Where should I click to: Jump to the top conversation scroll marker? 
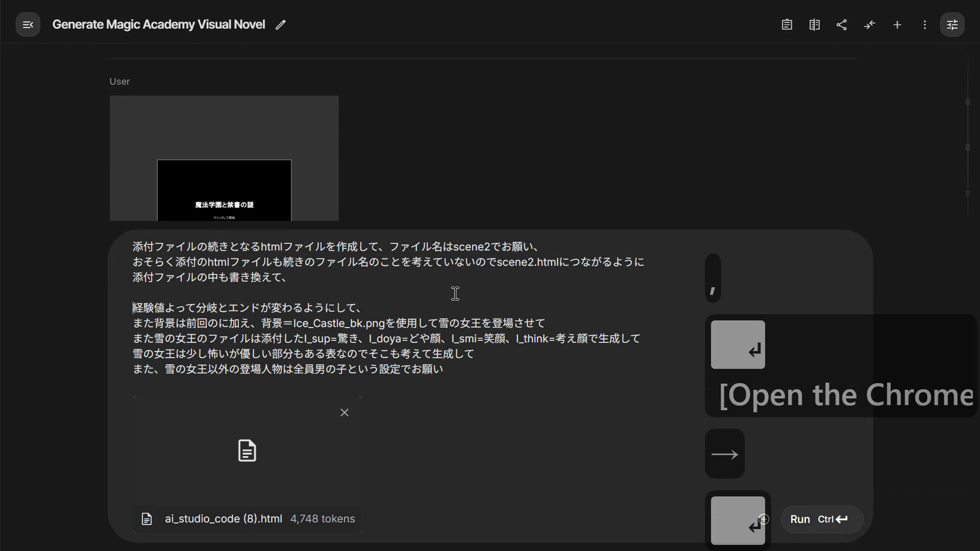click(x=967, y=102)
